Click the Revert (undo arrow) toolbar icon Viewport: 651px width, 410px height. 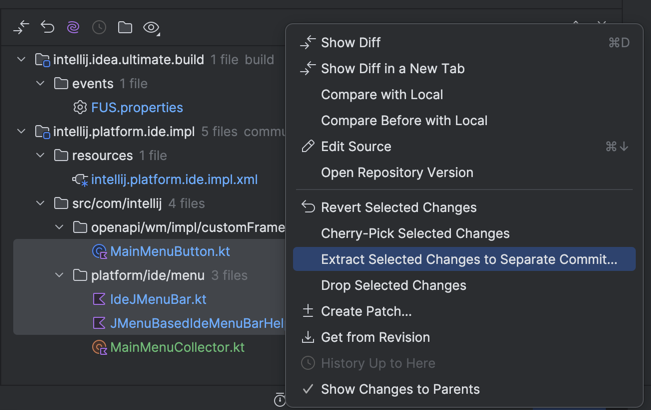[47, 28]
